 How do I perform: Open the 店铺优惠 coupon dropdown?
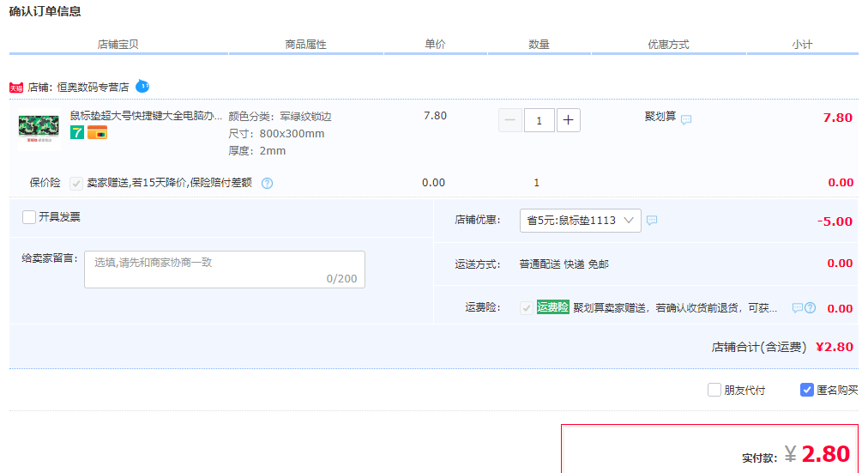point(580,221)
